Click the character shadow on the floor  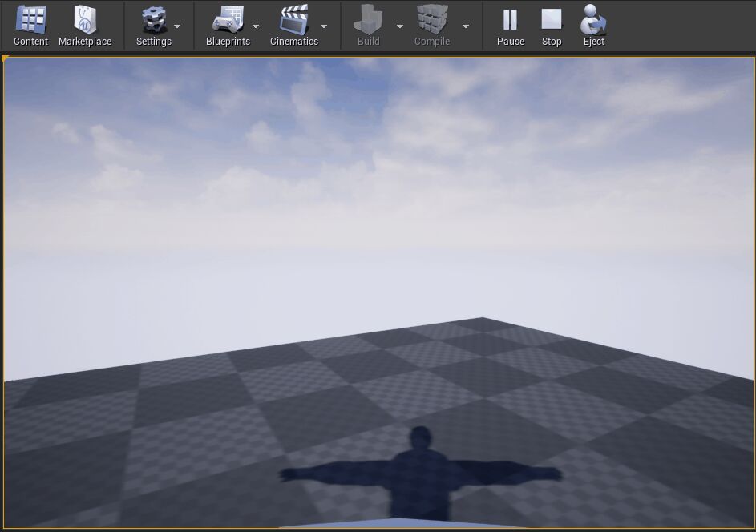[420, 474]
